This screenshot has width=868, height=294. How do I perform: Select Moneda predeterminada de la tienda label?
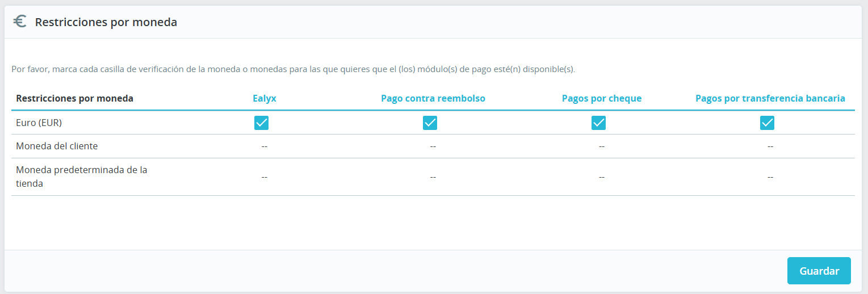click(x=81, y=177)
